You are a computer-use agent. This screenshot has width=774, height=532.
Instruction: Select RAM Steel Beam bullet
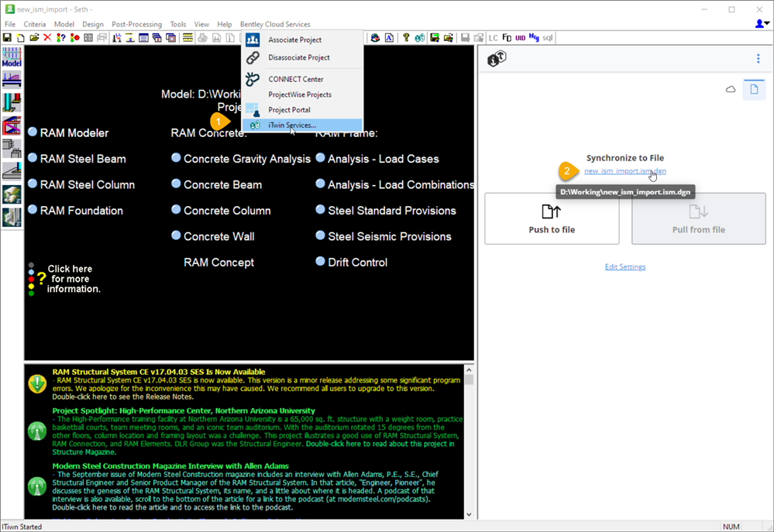[33, 157]
